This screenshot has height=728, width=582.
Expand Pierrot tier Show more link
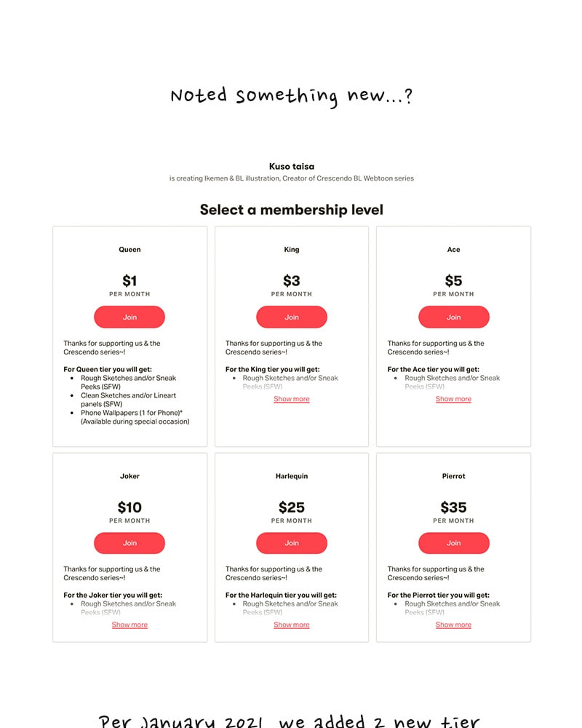[453, 625]
